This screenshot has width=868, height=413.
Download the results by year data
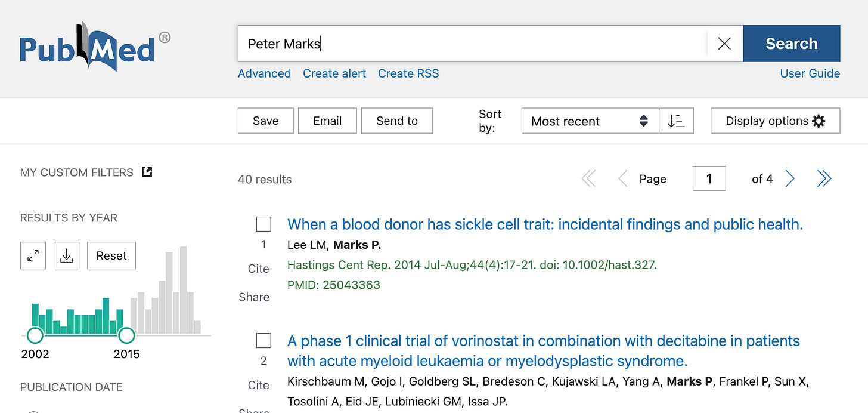66,255
